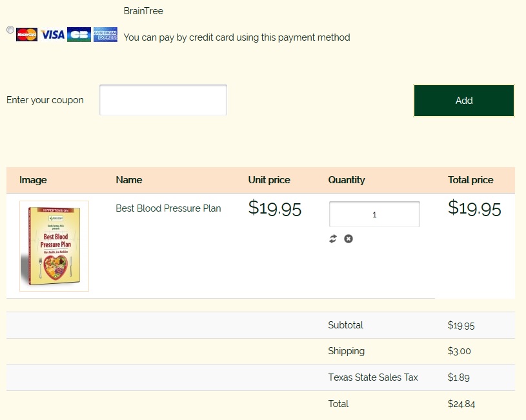Image resolution: width=526 pixels, height=420 pixels.
Task: Click the quantity input box
Action: pos(374,214)
